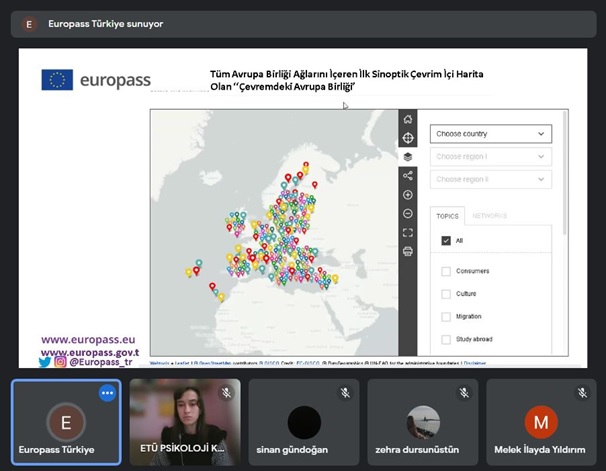Viewport: 606px width, 471px height.
Task: Toggle fullscreen map icon
Action: click(x=408, y=233)
